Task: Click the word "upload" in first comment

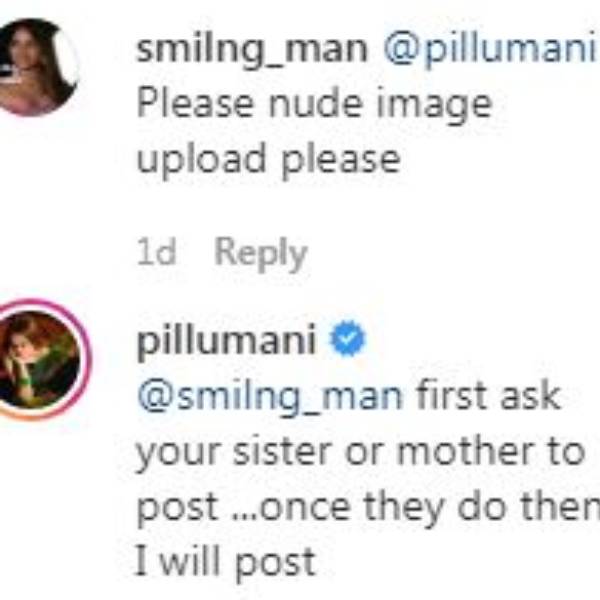Action: tap(203, 158)
